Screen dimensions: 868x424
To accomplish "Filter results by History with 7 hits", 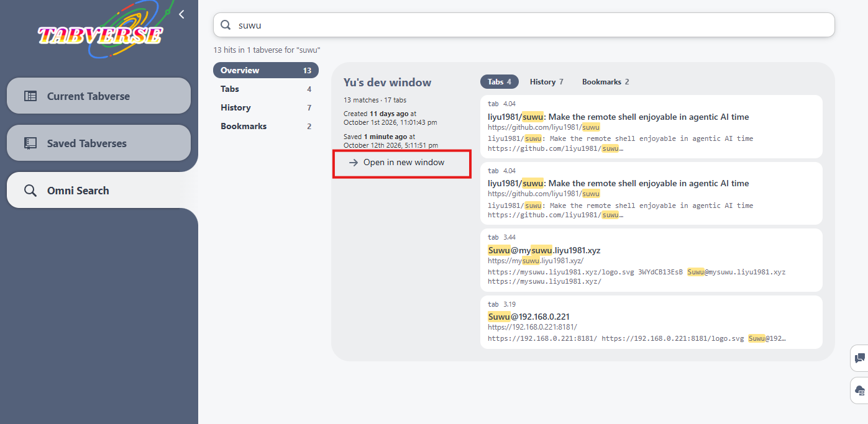I will (266, 107).
